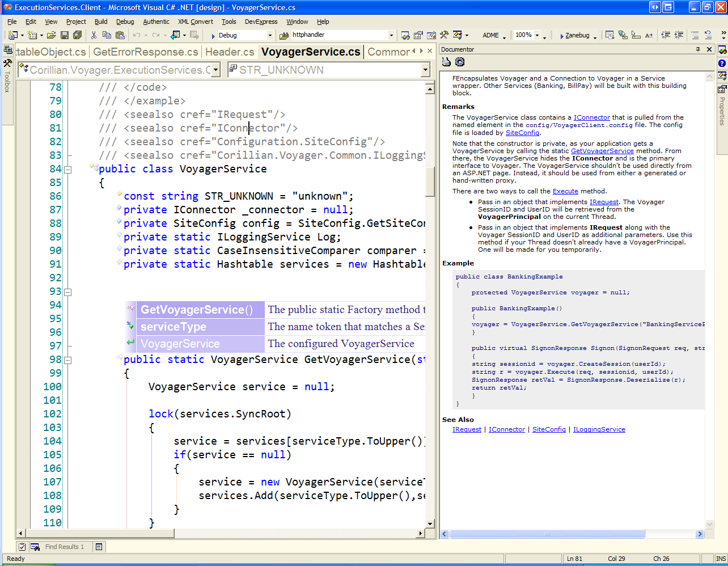The width and height of the screenshot is (728, 566).
Task: Open the Debug configuration dropdown
Action: [270, 35]
